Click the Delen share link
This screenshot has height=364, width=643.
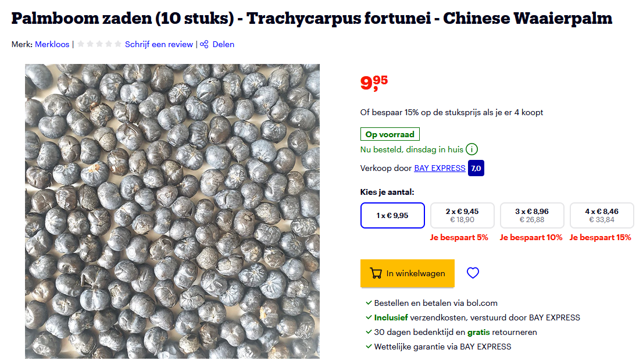pos(223,44)
